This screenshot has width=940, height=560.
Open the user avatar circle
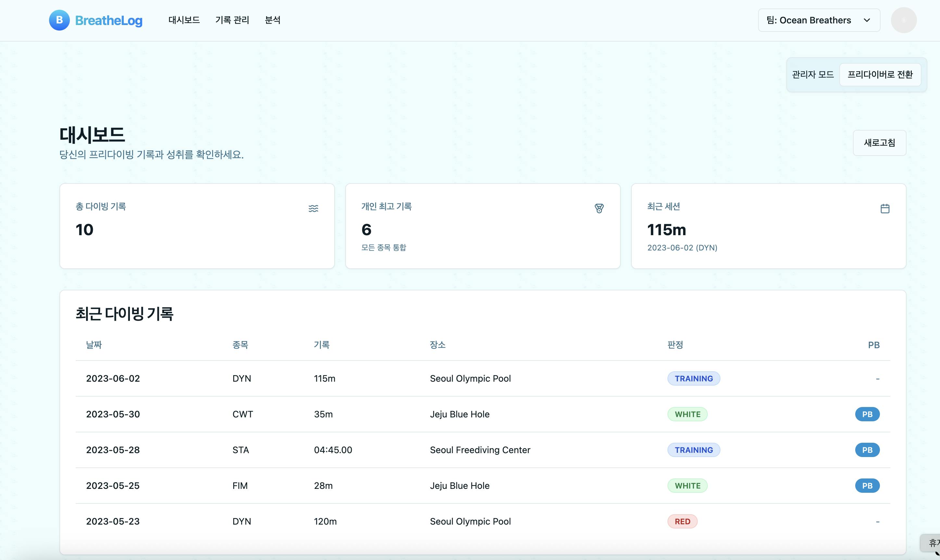(903, 20)
